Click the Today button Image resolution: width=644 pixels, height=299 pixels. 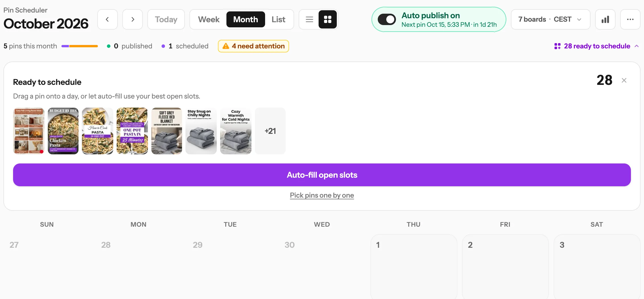click(166, 19)
